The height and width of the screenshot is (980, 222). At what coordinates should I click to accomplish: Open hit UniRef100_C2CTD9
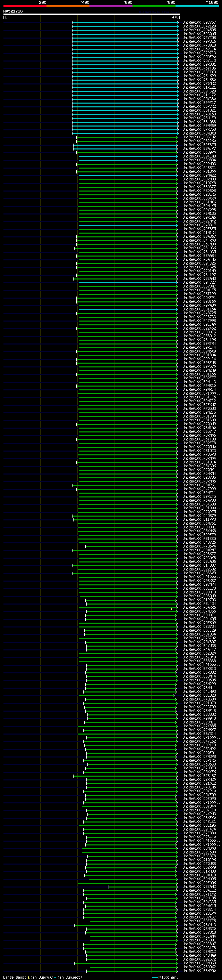coord(199,706)
